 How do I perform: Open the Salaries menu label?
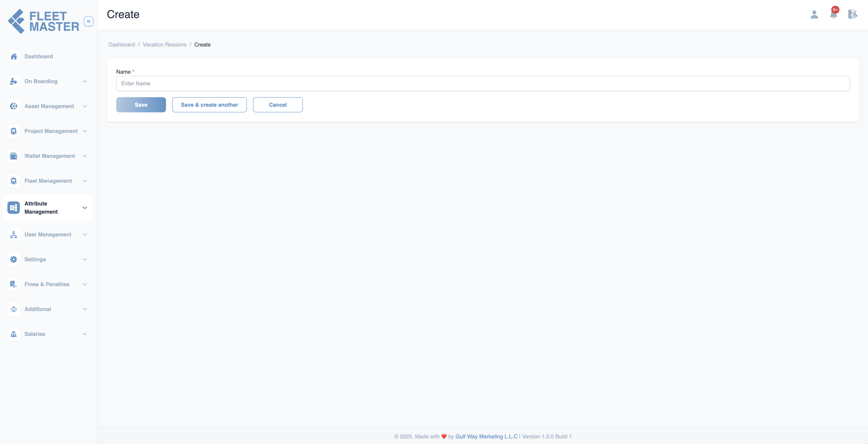click(35, 334)
